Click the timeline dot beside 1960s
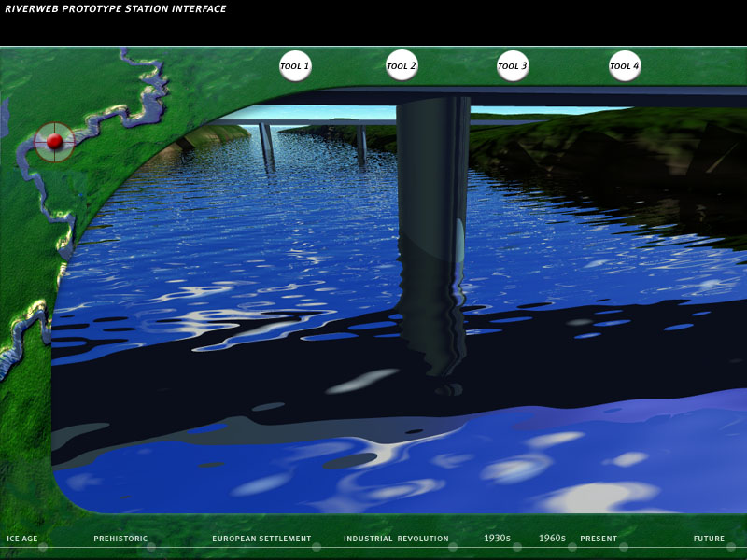Screen dimensions: 747x560 pos(572,547)
